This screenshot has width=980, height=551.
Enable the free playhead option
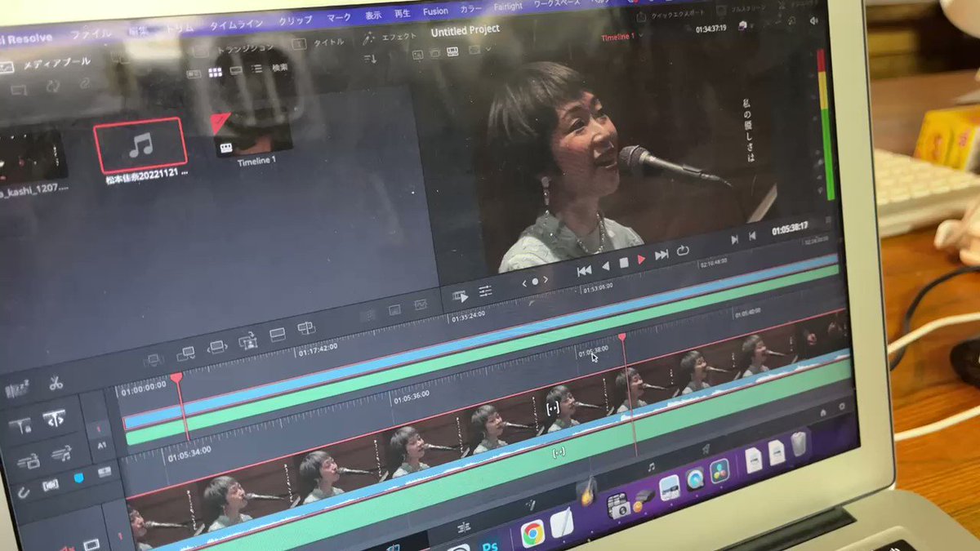pos(55,419)
